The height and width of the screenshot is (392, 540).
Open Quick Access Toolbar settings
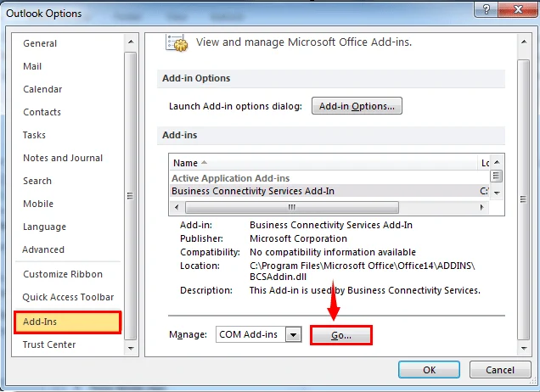click(x=68, y=297)
